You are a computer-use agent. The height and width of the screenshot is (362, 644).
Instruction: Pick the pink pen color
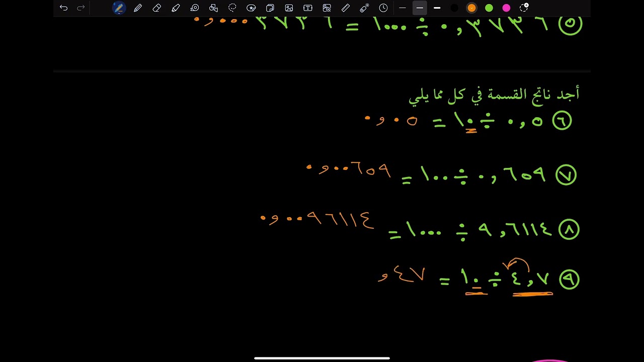(506, 8)
